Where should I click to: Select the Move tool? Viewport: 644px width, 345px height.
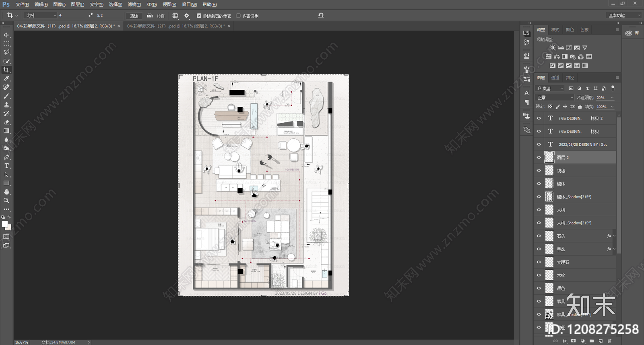(x=6, y=35)
